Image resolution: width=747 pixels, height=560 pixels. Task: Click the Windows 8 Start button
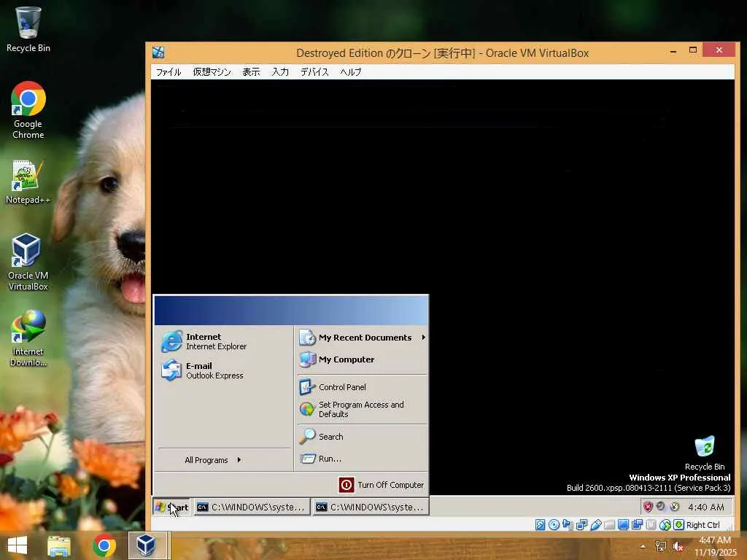point(18,545)
